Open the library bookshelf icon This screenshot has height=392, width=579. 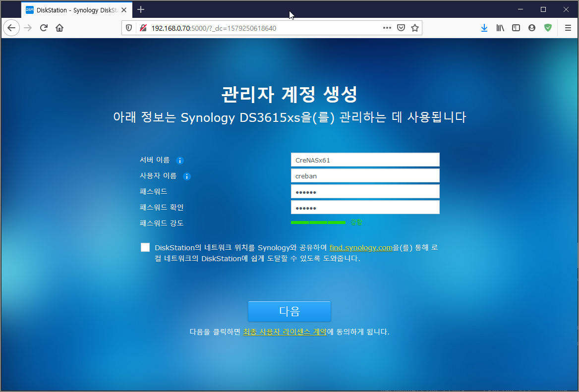pos(500,28)
